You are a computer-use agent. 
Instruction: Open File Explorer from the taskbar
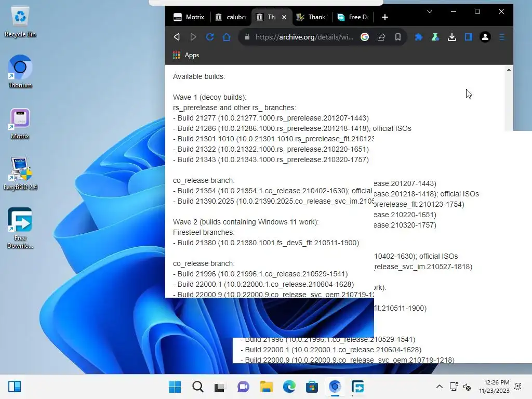tap(266, 387)
